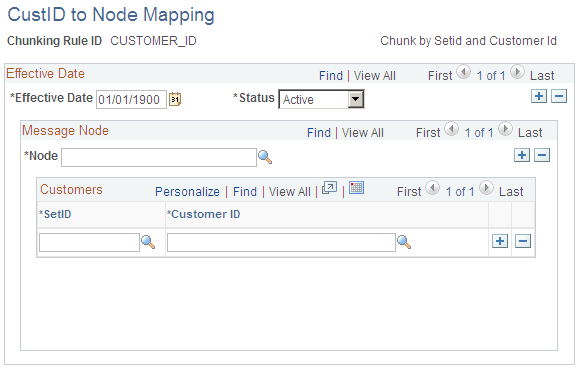The width and height of the screenshot is (582, 370).
Task: Delete the Customers grid row
Action: [523, 241]
